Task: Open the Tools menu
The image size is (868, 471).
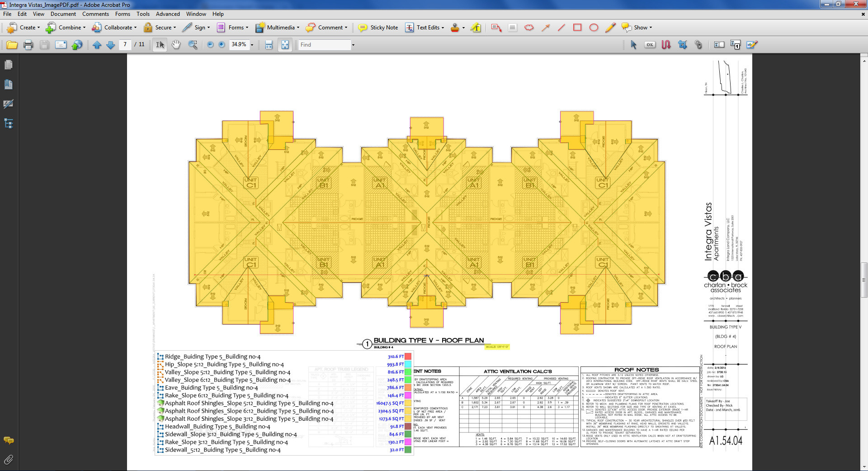Action: pyautogui.click(x=143, y=14)
